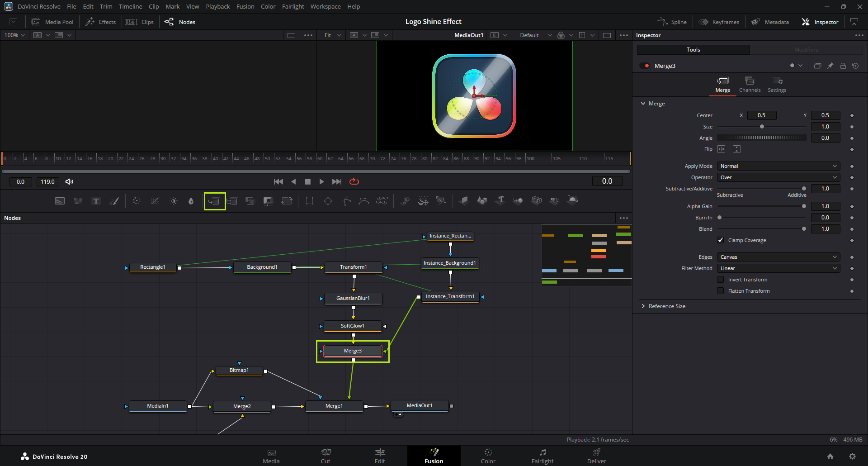Check the Flatten Transform option
Viewport: 868px width, 466px height.
click(x=721, y=291)
